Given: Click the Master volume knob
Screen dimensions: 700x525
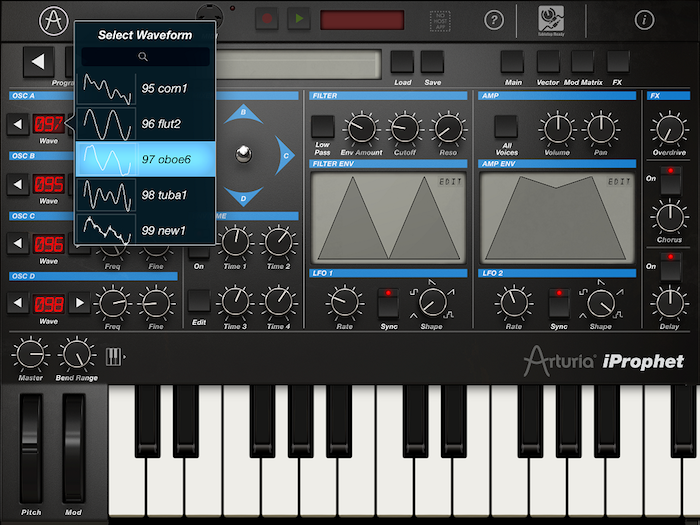Looking at the screenshot, I should pyautogui.click(x=30, y=354).
